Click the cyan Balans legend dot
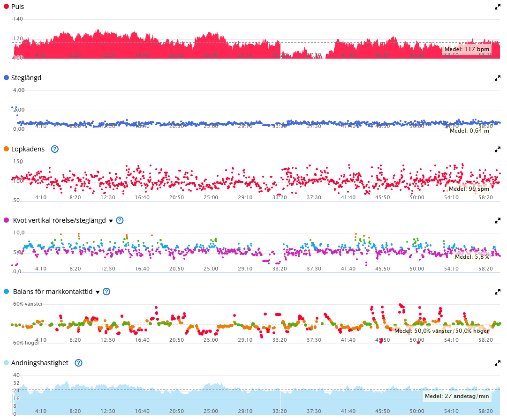Image resolution: width=507 pixels, height=420 pixels. [x=6, y=292]
